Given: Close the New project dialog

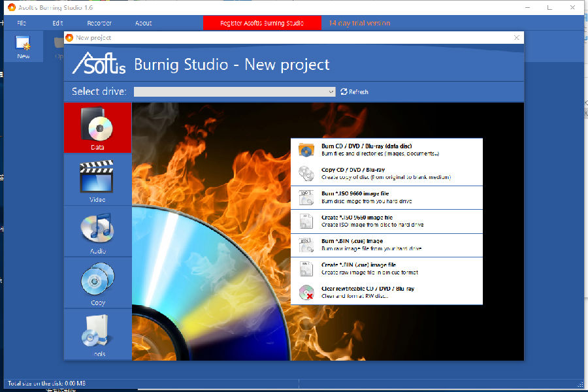Looking at the screenshot, I should coord(517,38).
